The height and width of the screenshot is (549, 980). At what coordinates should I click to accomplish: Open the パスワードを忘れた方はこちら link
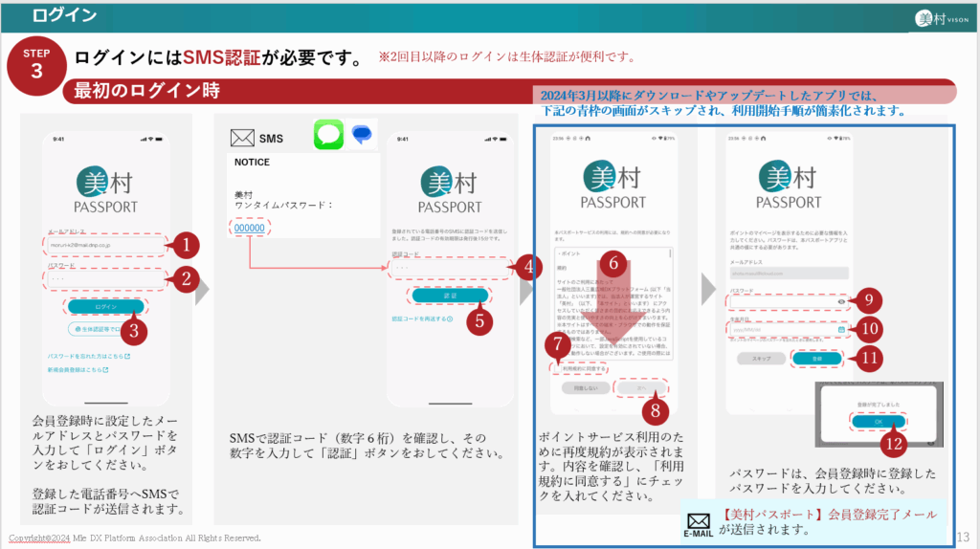click(x=88, y=357)
